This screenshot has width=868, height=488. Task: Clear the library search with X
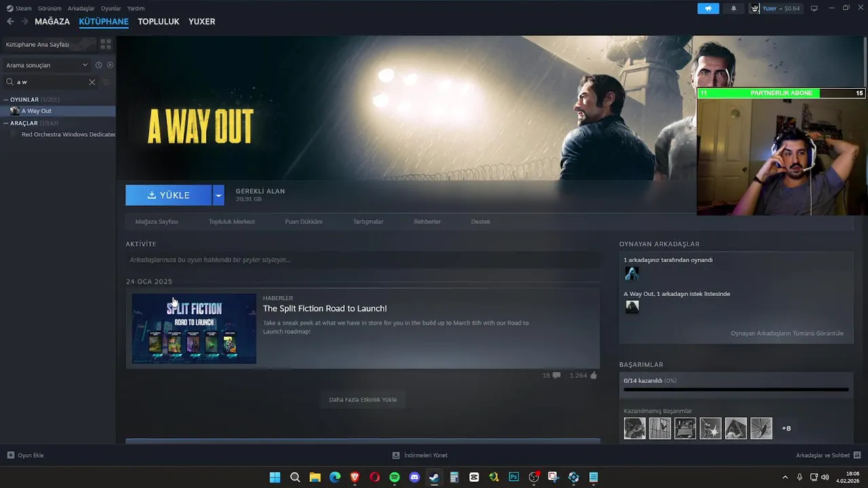(92, 82)
